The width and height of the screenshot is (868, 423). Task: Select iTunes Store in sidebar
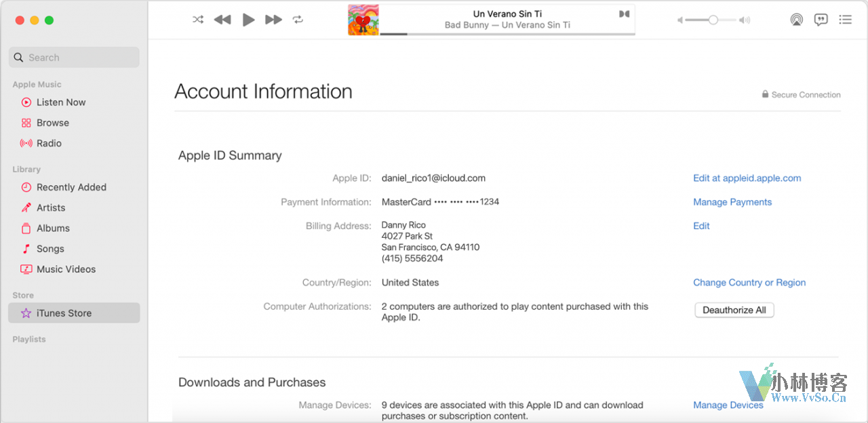(74, 313)
